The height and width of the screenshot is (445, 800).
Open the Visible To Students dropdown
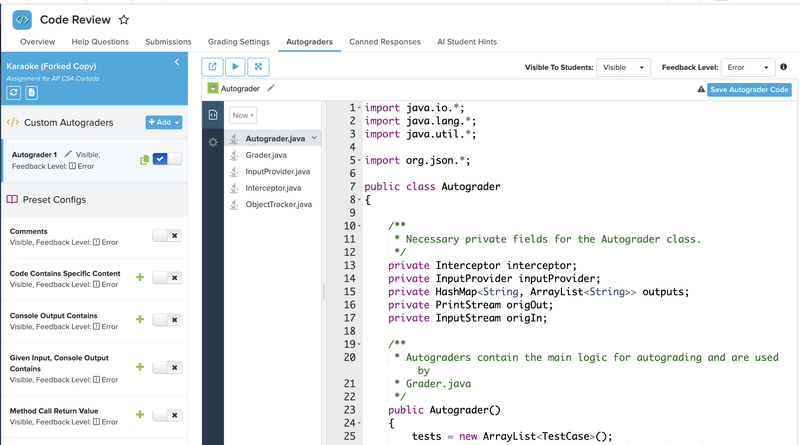(623, 67)
